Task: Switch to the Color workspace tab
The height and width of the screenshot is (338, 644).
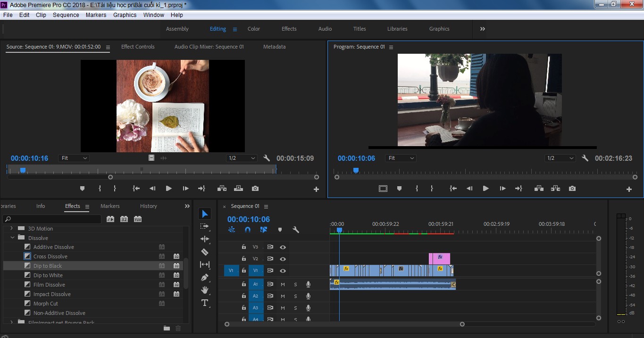Action: pos(254,29)
